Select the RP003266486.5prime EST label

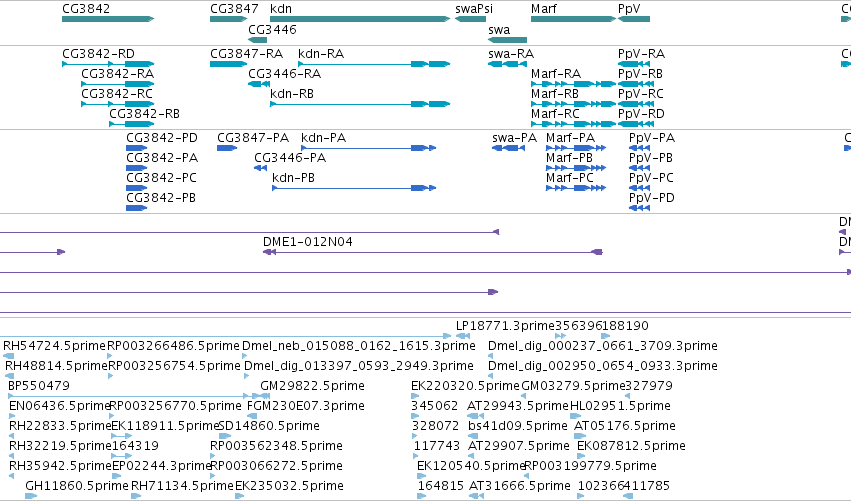(x=173, y=346)
